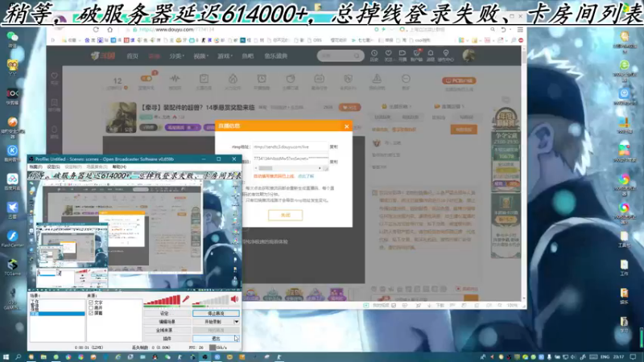
Task: Click the browser address bar URL
Action: [x=176, y=30]
